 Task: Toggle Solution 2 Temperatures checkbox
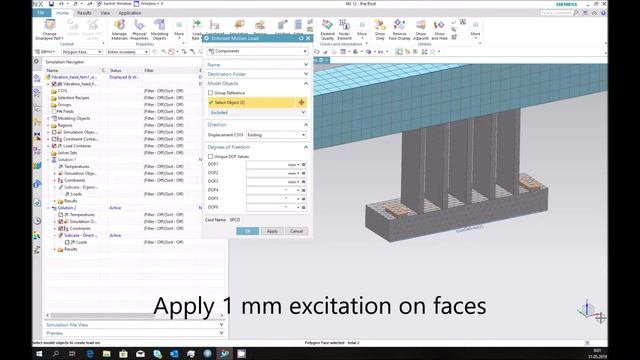61,215
